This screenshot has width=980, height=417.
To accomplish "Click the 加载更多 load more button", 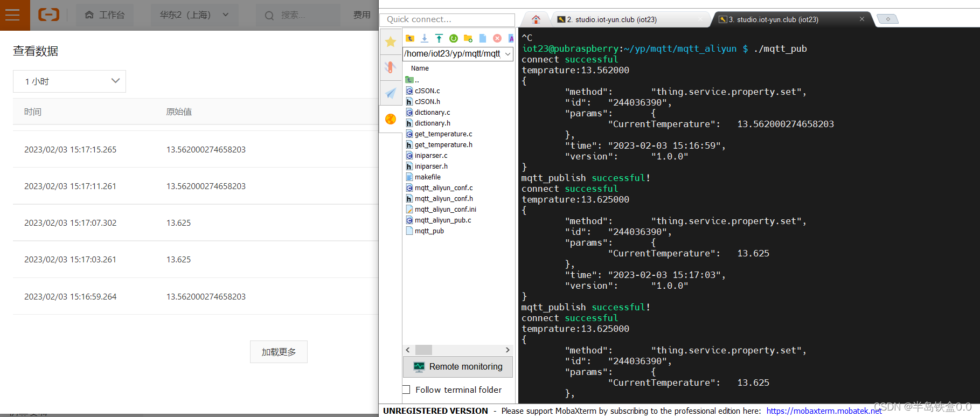I will click(279, 352).
